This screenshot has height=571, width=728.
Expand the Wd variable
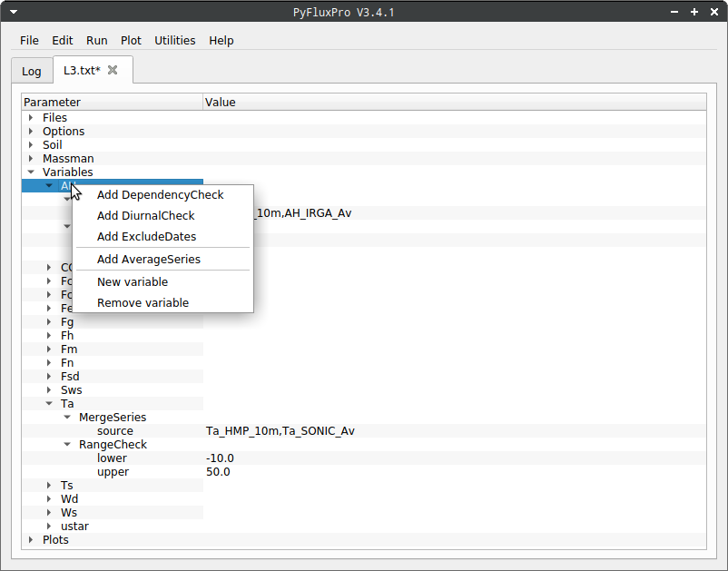(49, 498)
